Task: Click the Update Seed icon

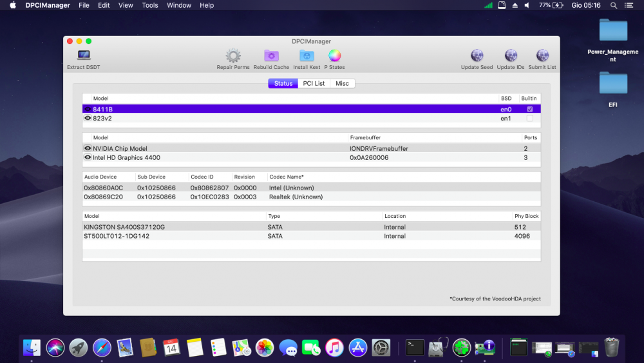Action: pos(477,56)
